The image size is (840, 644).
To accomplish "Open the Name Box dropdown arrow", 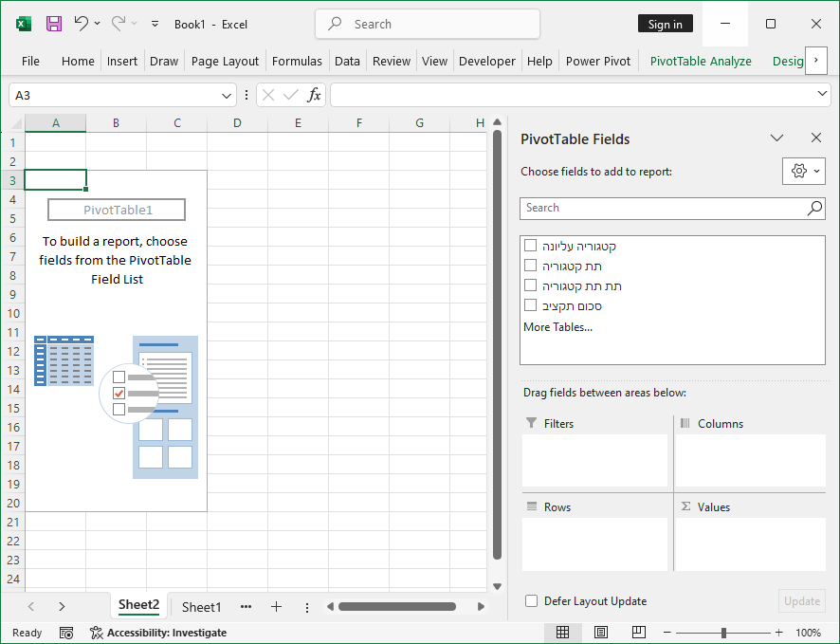I will click(227, 95).
